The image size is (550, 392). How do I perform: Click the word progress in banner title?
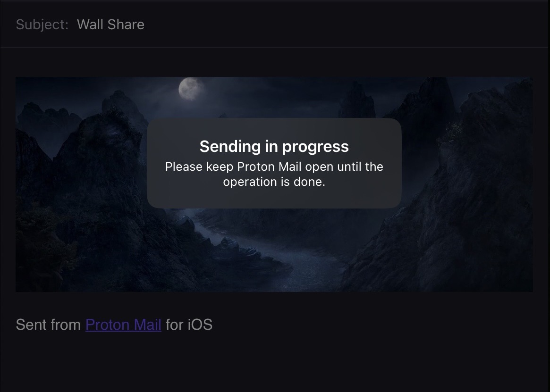(315, 147)
